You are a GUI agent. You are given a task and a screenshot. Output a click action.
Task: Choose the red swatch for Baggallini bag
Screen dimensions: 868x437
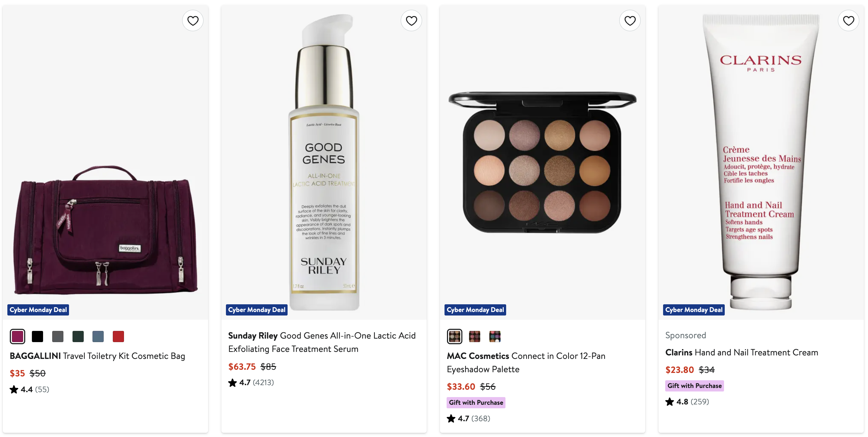coord(118,337)
